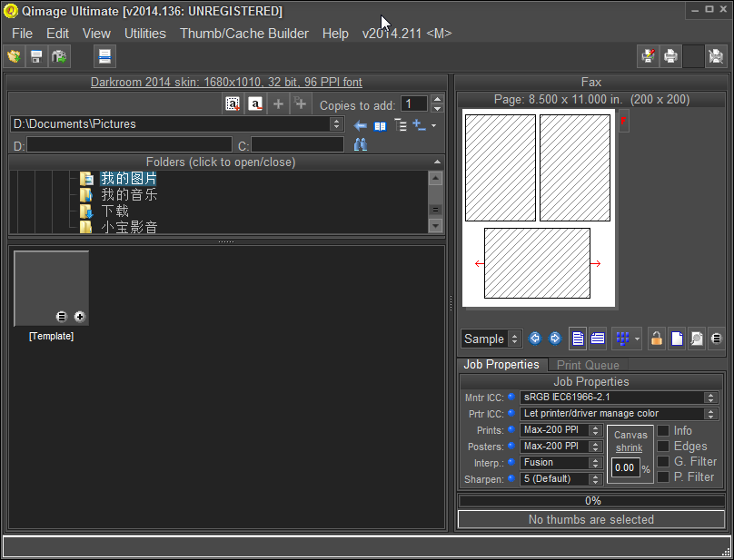
Task: Check the G. Filter option
Action: [664, 461]
